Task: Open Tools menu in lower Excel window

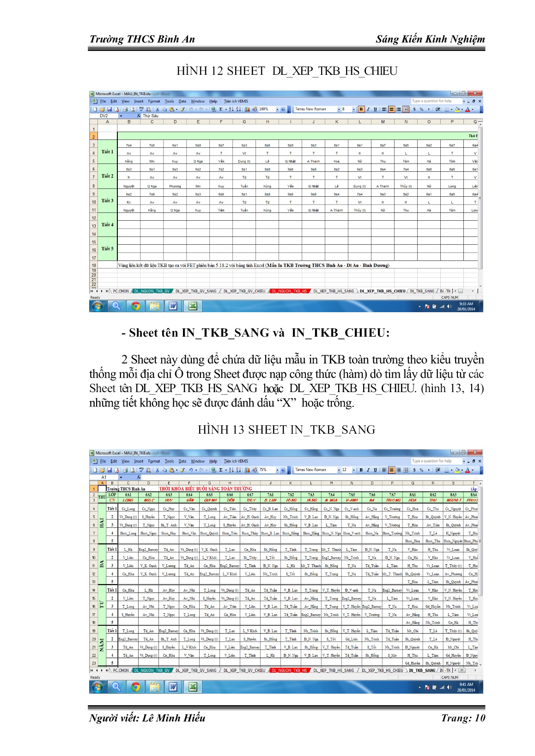Action: tap(170, 461)
